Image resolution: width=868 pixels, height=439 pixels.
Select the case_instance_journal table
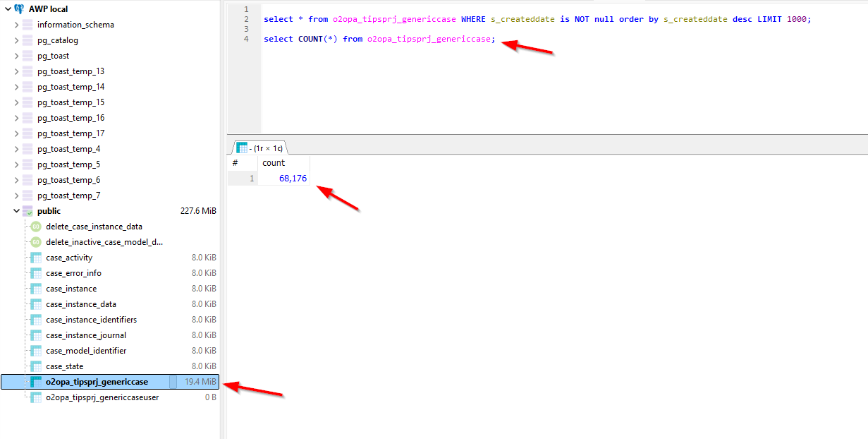[x=86, y=335]
